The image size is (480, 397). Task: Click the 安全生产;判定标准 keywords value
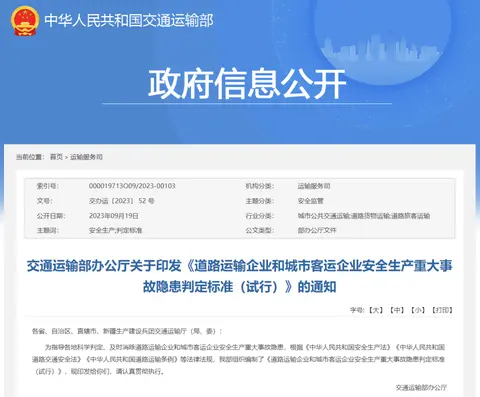[x=116, y=230]
